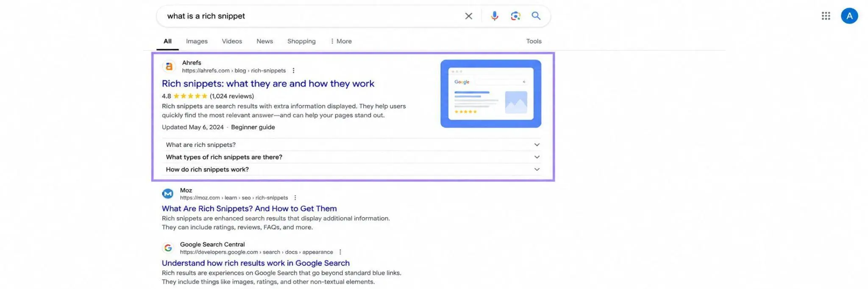This screenshot has height=289, width=868.
Task: Click the developers.google.com search docs URL
Action: [256, 252]
